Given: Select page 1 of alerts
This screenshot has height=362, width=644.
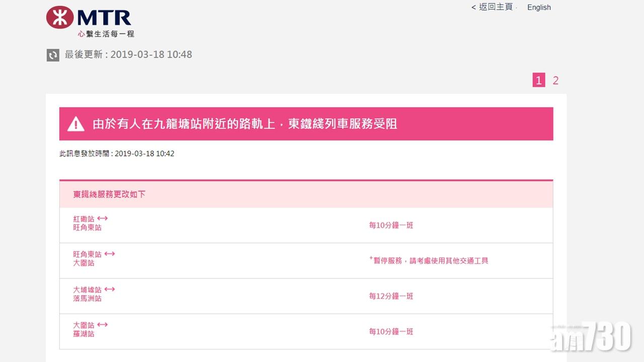Looking at the screenshot, I should [539, 80].
